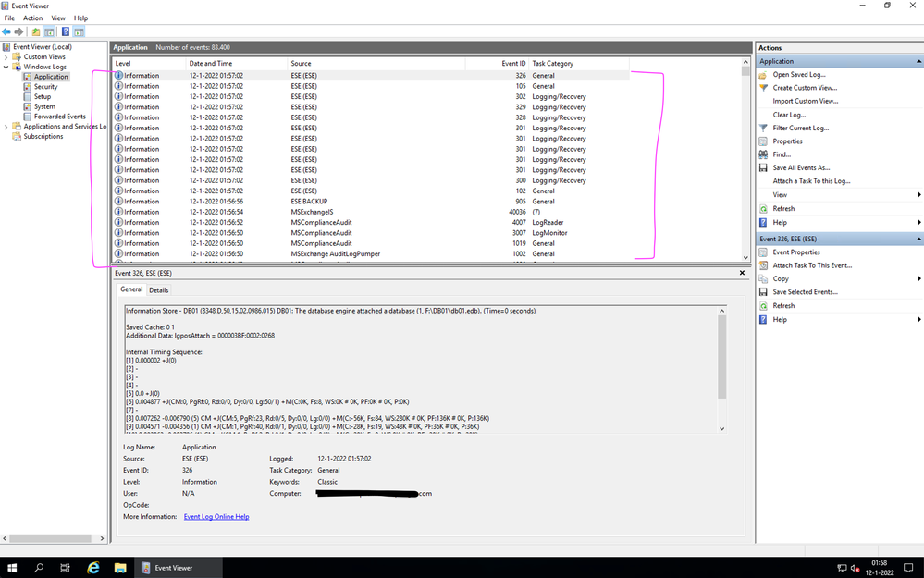Switch to the General tab

[131, 289]
